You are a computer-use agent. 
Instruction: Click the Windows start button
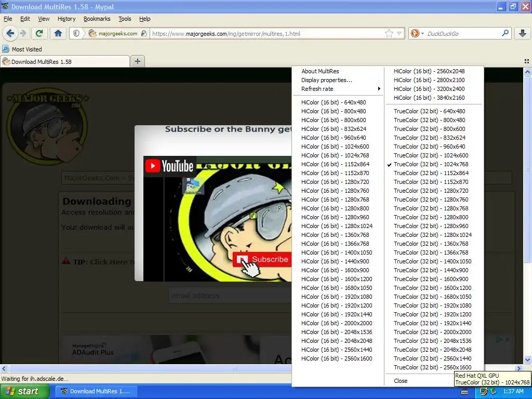click(x=25, y=391)
